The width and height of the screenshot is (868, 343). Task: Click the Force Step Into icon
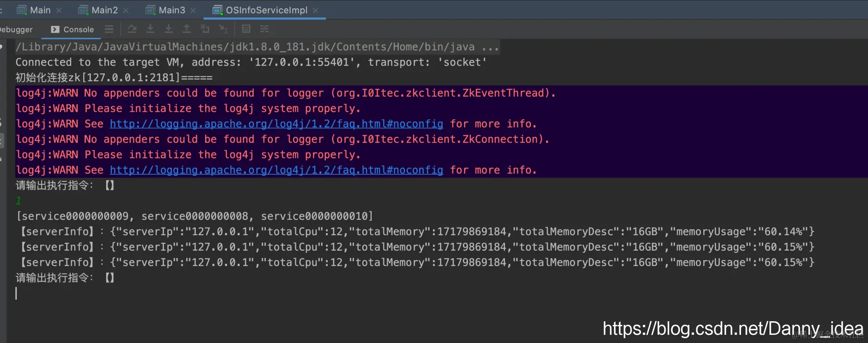pyautogui.click(x=169, y=29)
